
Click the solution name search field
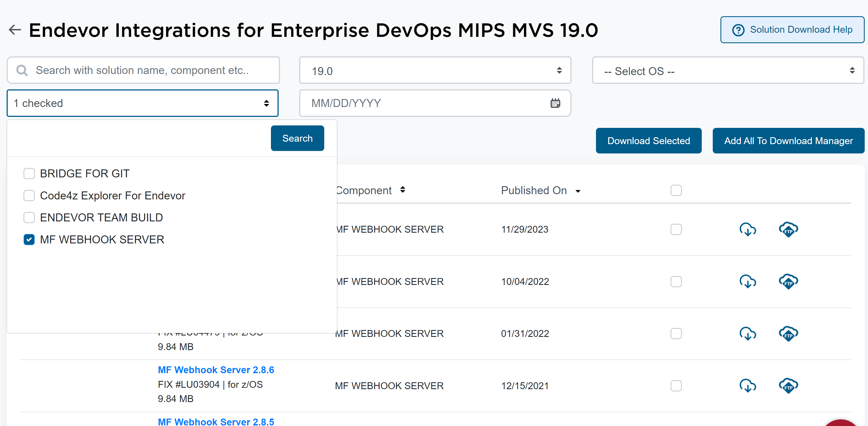point(148,70)
